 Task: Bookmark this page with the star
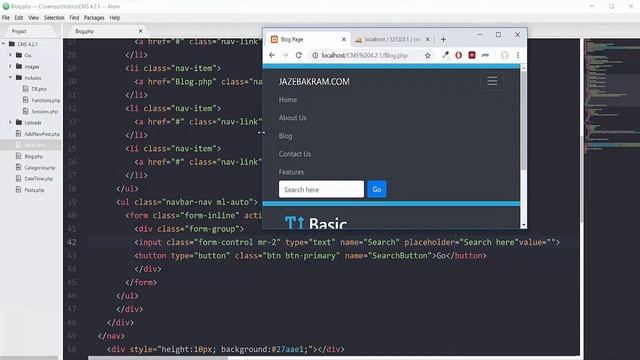(427, 55)
